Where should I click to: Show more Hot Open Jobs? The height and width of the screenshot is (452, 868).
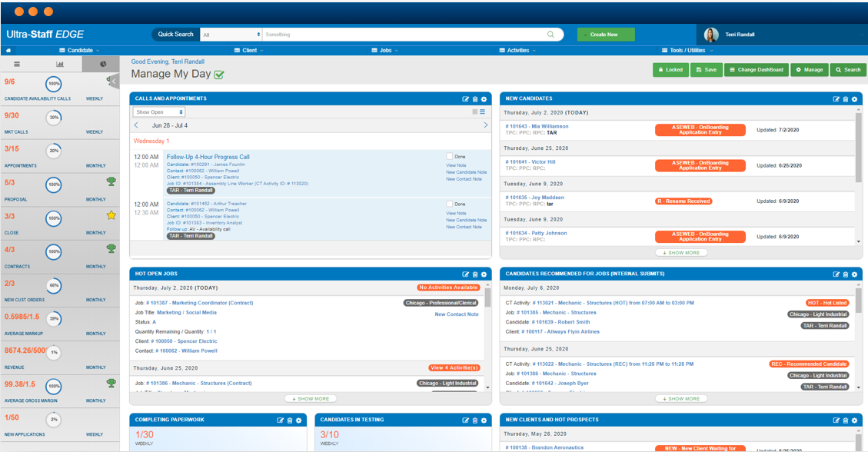click(311, 399)
